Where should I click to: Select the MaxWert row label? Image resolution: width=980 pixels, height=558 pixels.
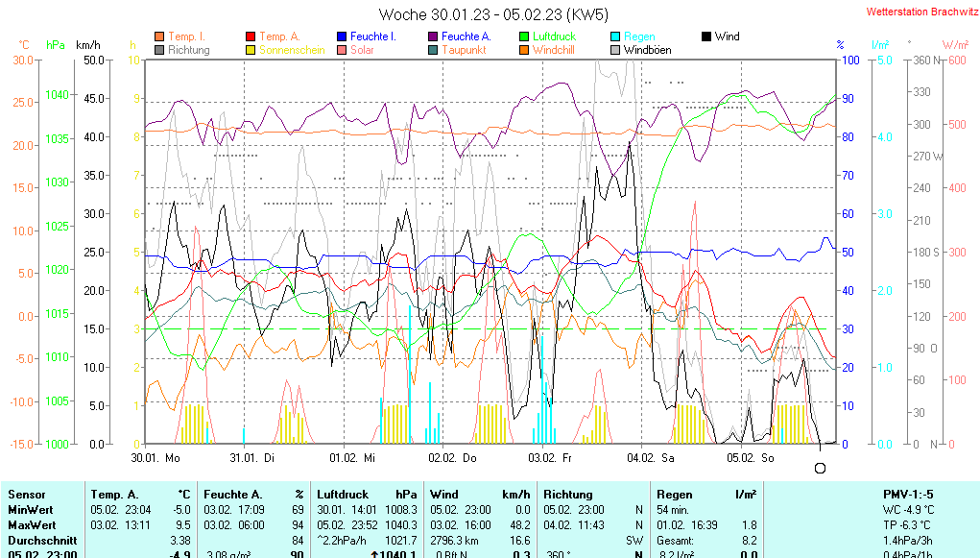pos(31,524)
